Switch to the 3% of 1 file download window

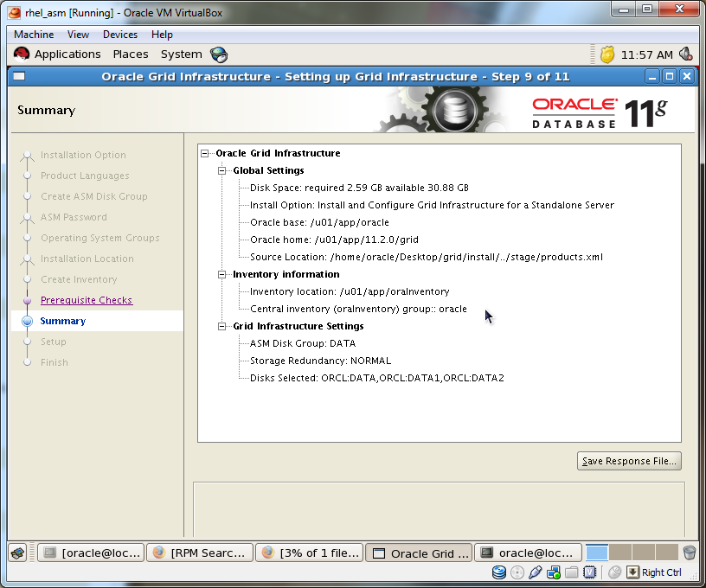click(x=310, y=553)
